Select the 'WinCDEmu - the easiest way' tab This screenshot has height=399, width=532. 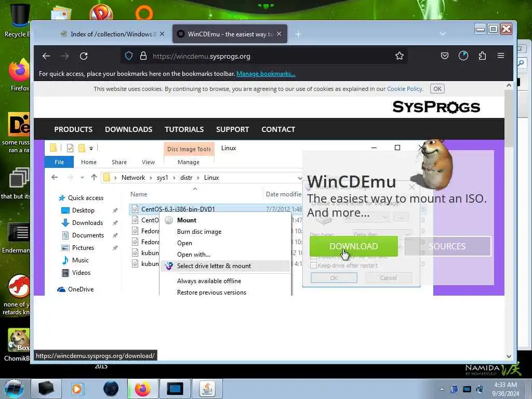click(x=230, y=34)
